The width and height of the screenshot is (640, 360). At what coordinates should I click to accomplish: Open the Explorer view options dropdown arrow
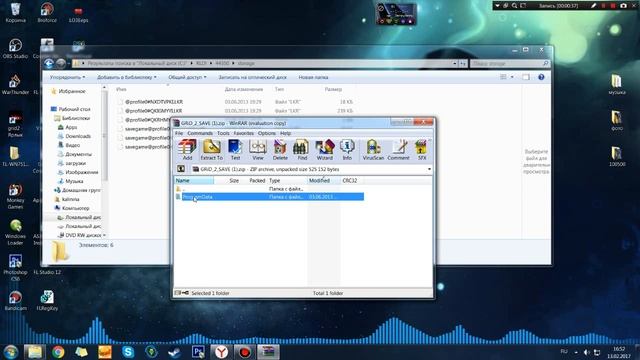512,77
